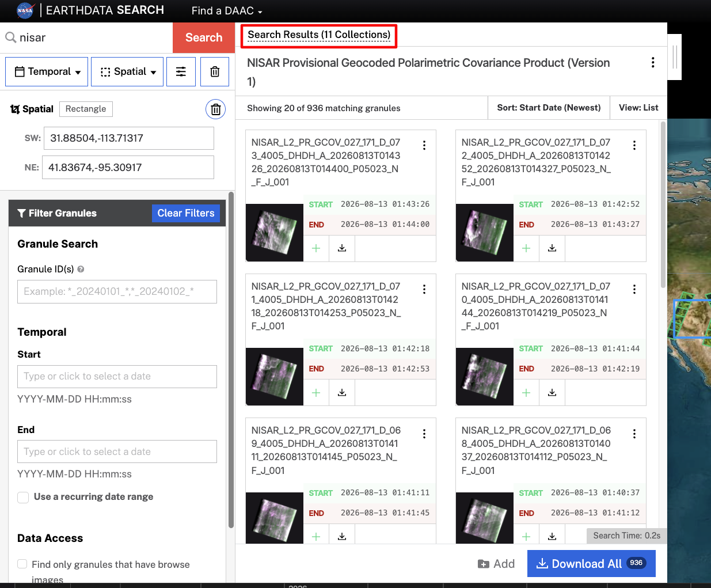The width and height of the screenshot is (711, 588).
Task: Remove spatial rectangle with round trash icon
Action: [215, 109]
